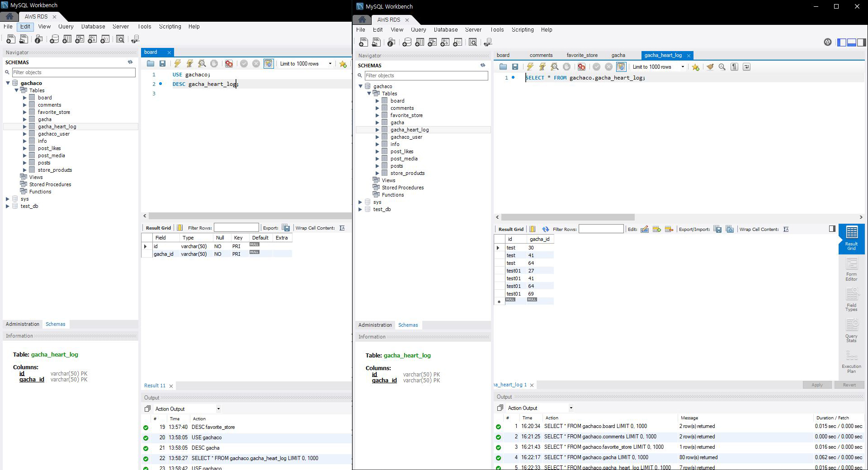Refresh the result grid in the right window
868x470 pixels.
tap(546, 229)
